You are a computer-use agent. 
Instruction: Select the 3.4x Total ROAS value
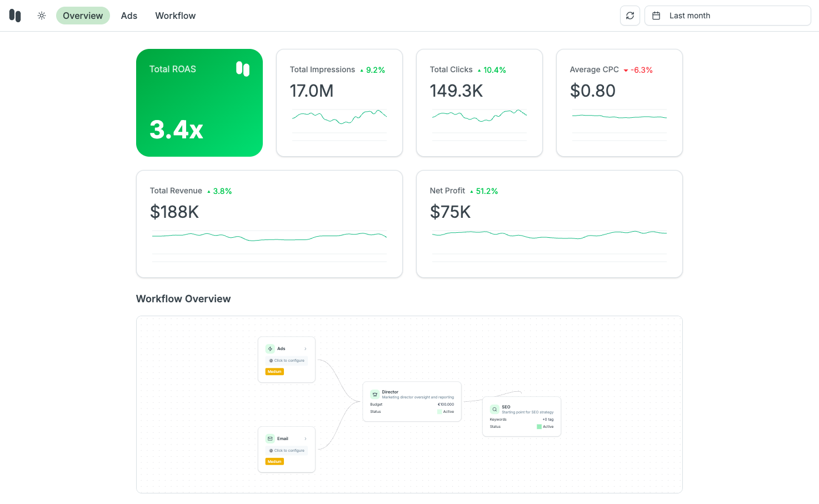tap(176, 129)
